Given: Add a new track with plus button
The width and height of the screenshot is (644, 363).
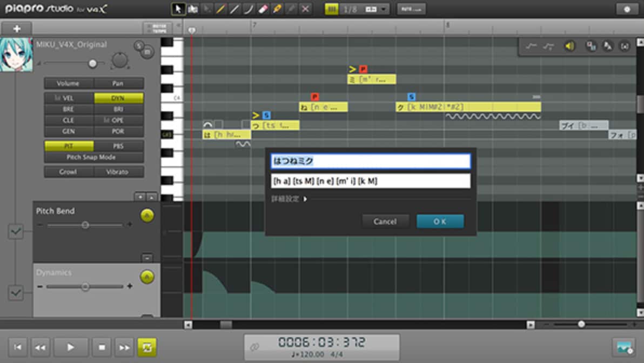Looking at the screenshot, I should tap(17, 28).
